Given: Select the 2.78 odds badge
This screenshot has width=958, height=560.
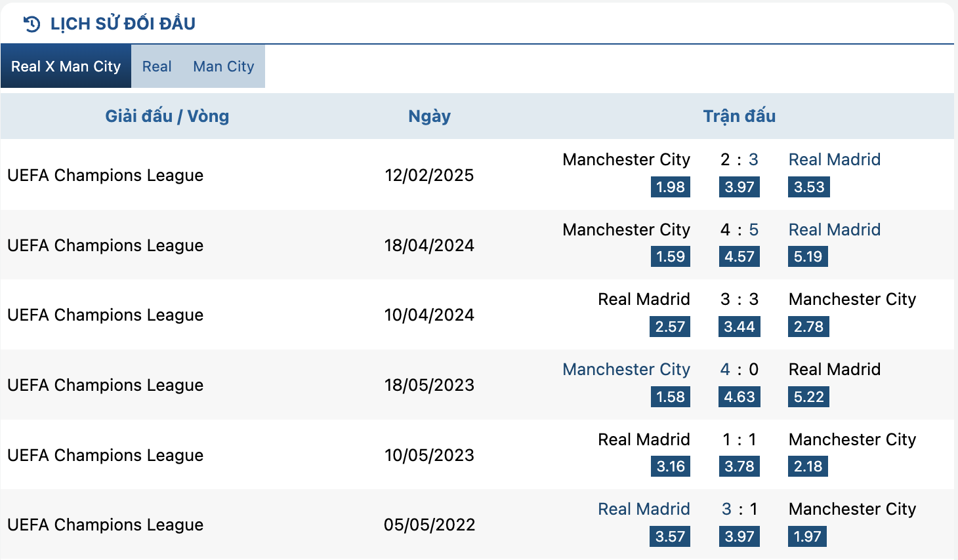Looking at the screenshot, I should (x=808, y=327).
